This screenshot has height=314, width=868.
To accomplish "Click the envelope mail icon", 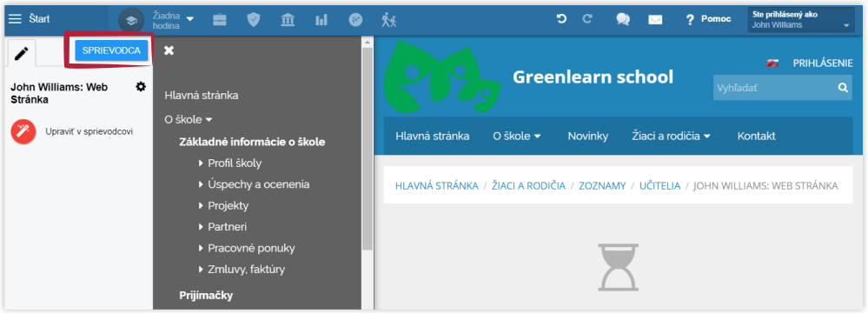I will pyautogui.click(x=655, y=19).
